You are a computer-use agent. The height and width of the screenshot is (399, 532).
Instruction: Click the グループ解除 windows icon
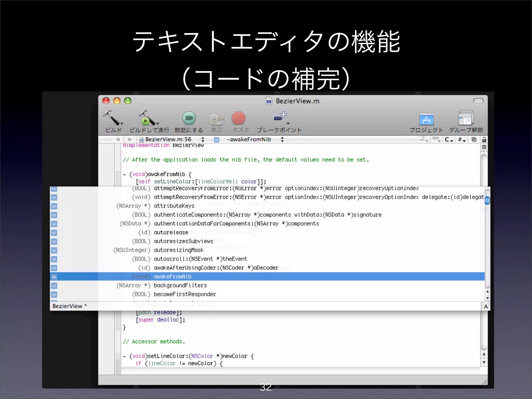click(466, 118)
